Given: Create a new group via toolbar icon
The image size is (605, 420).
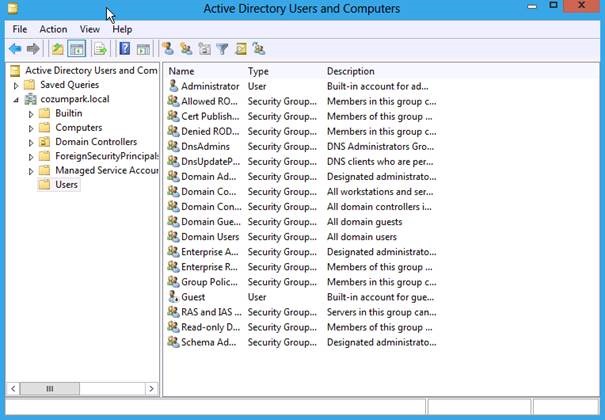Looking at the screenshot, I should pos(186,49).
